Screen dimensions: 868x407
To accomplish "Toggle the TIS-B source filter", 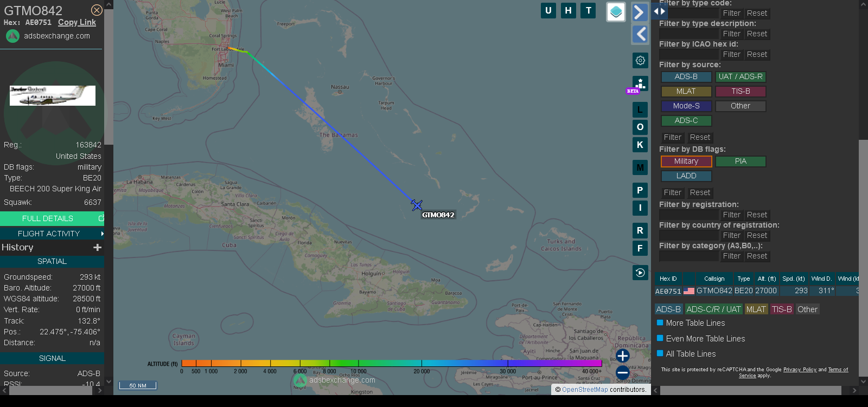I will click(741, 92).
